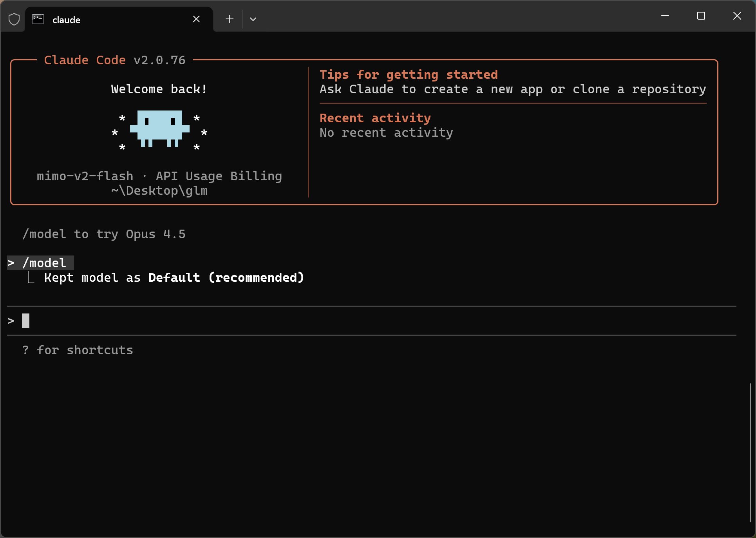Close the terminal window
Viewport: 756px width, 538px height.
(x=737, y=16)
